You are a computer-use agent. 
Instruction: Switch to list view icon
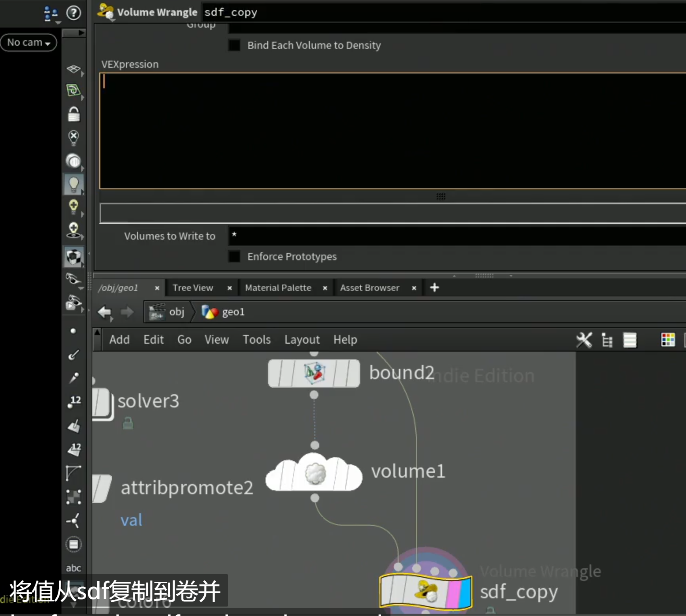[630, 340]
